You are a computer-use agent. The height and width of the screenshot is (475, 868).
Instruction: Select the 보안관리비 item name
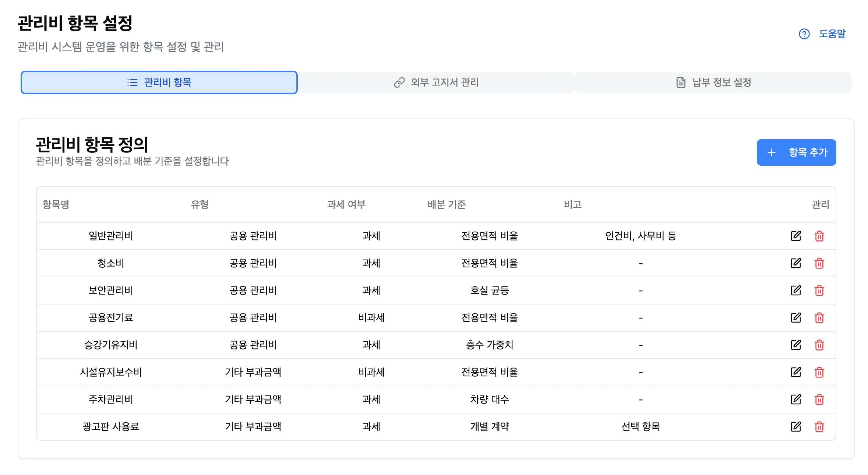pyautogui.click(x=111, y=290)
